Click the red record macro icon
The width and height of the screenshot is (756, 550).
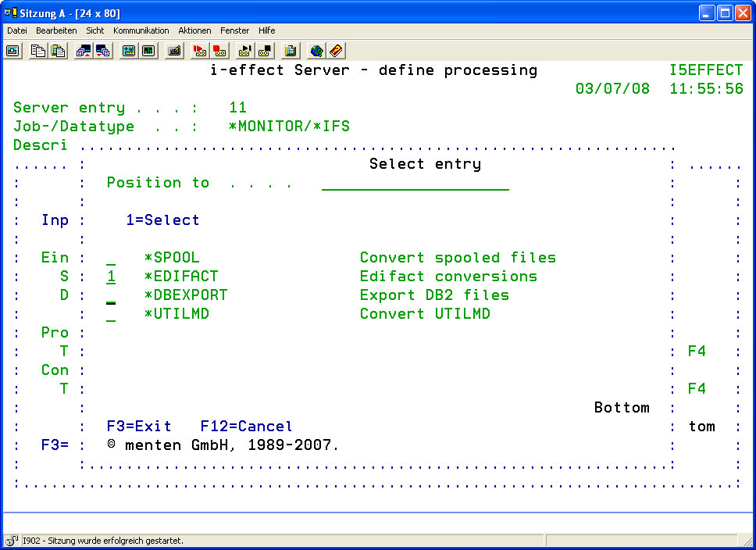(x=200, y=51)
